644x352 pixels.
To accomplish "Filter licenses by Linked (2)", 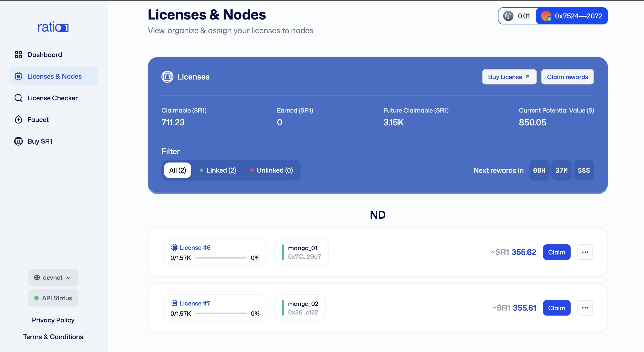I will coord(218,170).
